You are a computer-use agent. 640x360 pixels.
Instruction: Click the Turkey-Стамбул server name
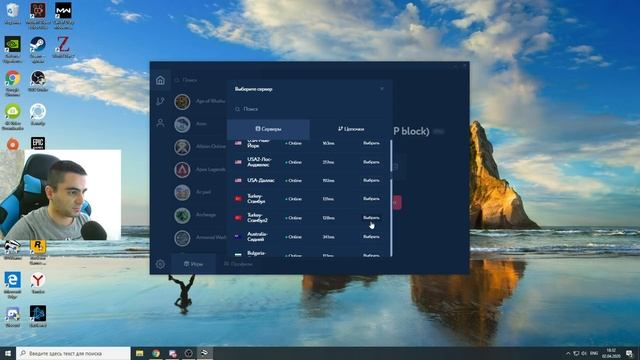pos(256,198)
